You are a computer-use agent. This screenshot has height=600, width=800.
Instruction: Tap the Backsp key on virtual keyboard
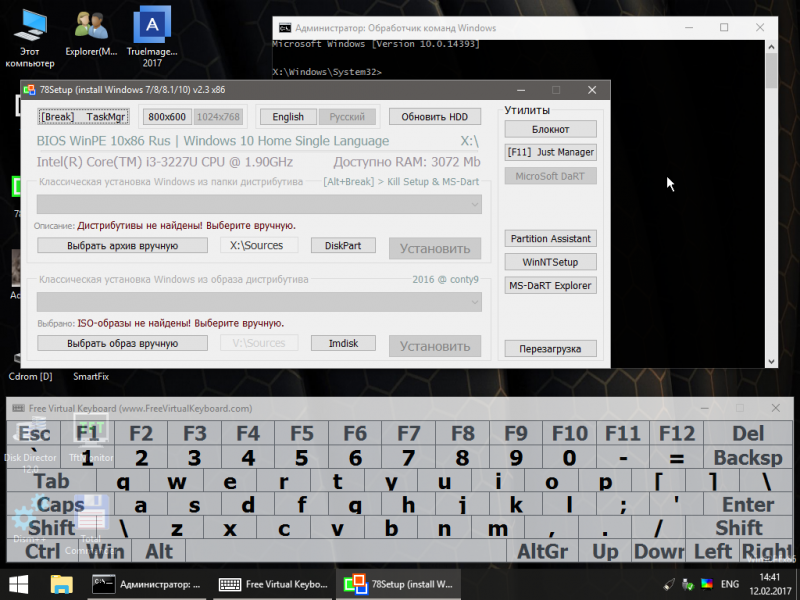[748, 457]
